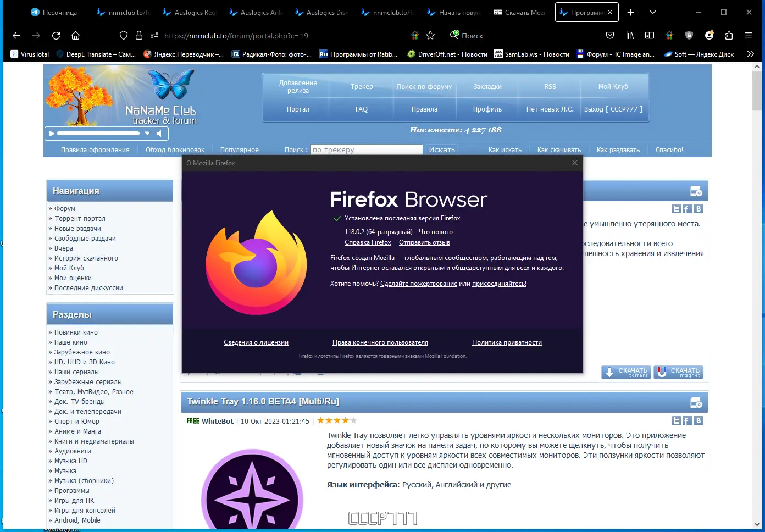This screenshot has height=532, width=765.
Task: Click the twitter share icon in first post
Action: pyautogui.click(x=677, y=209)
